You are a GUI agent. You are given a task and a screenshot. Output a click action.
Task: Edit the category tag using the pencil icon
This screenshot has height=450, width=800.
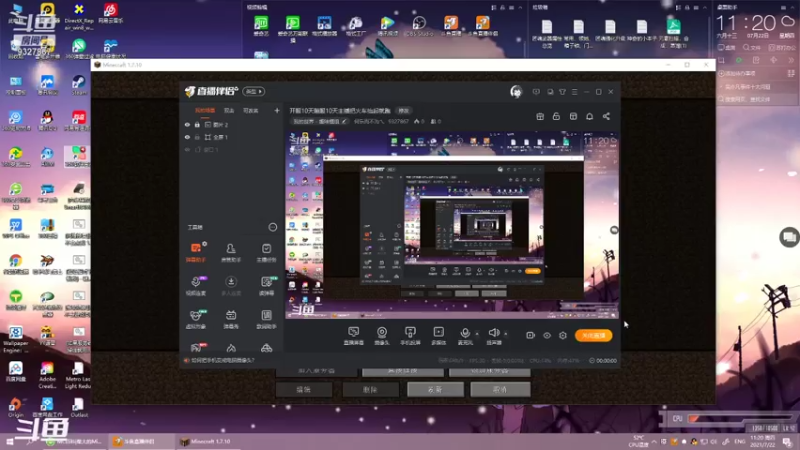[344, 121]
